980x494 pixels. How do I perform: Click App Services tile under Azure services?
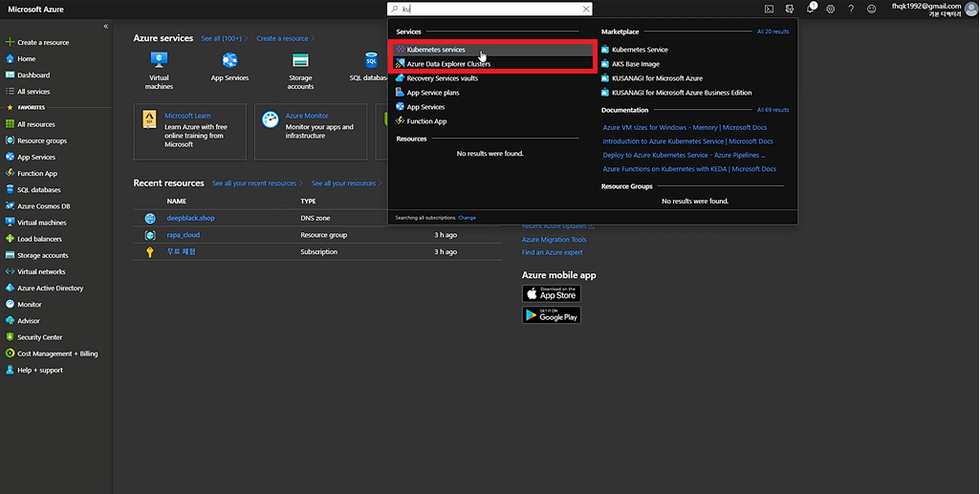click(229, 67)
